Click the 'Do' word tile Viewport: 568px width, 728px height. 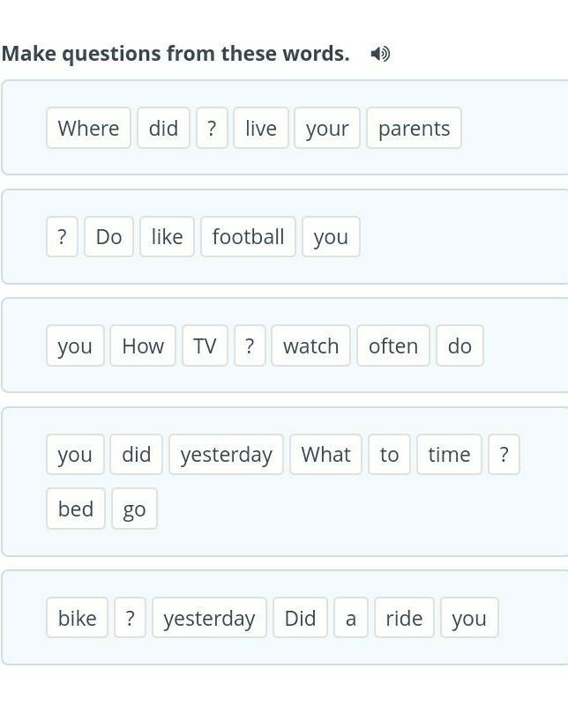[108, 237]
